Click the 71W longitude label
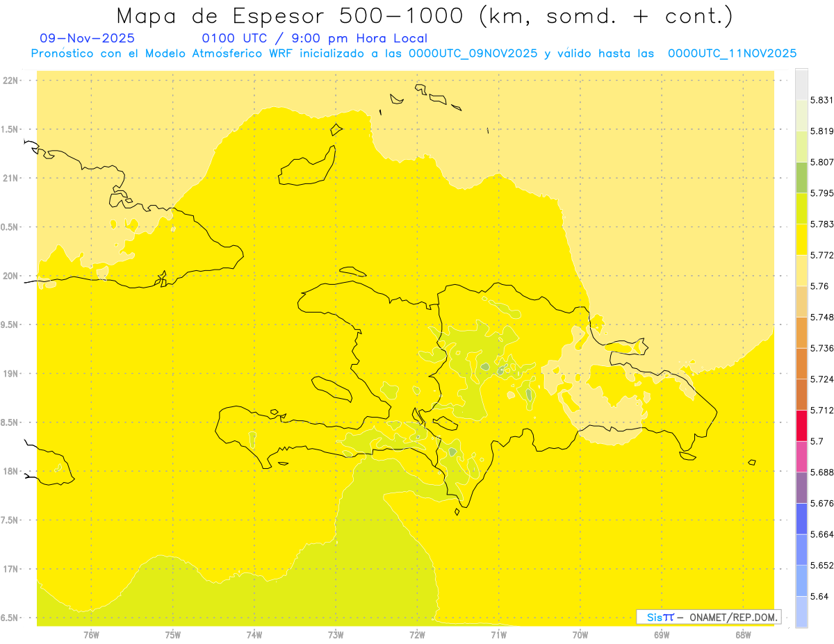834x644 pixels. pos(498,635)
